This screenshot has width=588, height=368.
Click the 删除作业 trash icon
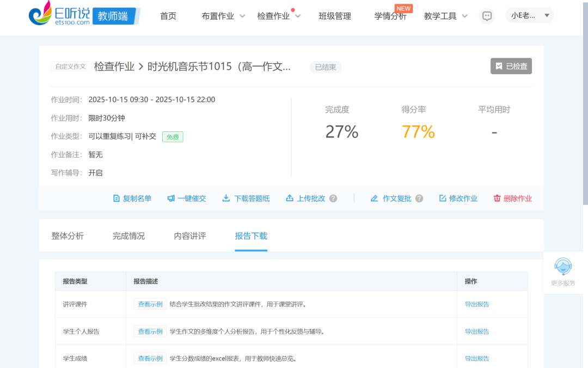point(497,198)
